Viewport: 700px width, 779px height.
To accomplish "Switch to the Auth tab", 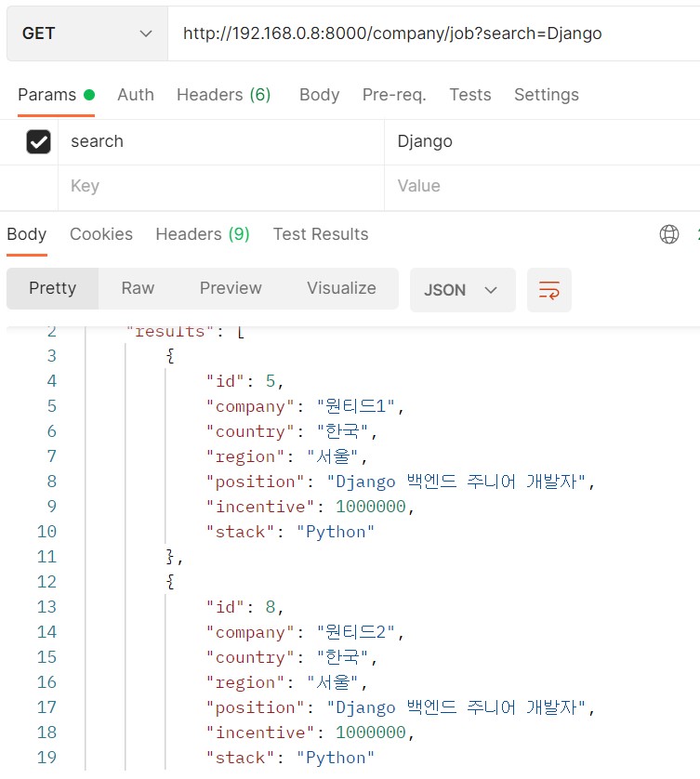I will coord(136,94).
